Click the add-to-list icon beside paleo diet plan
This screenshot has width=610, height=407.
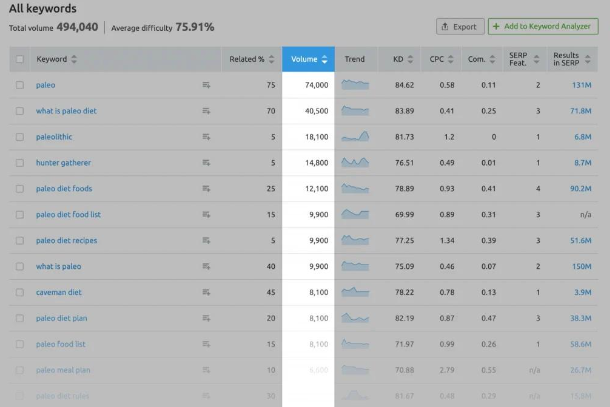(x=206, y=318)
